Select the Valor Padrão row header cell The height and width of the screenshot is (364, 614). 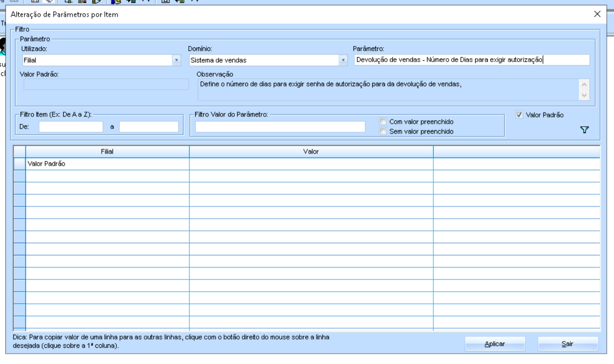(20, 164)
